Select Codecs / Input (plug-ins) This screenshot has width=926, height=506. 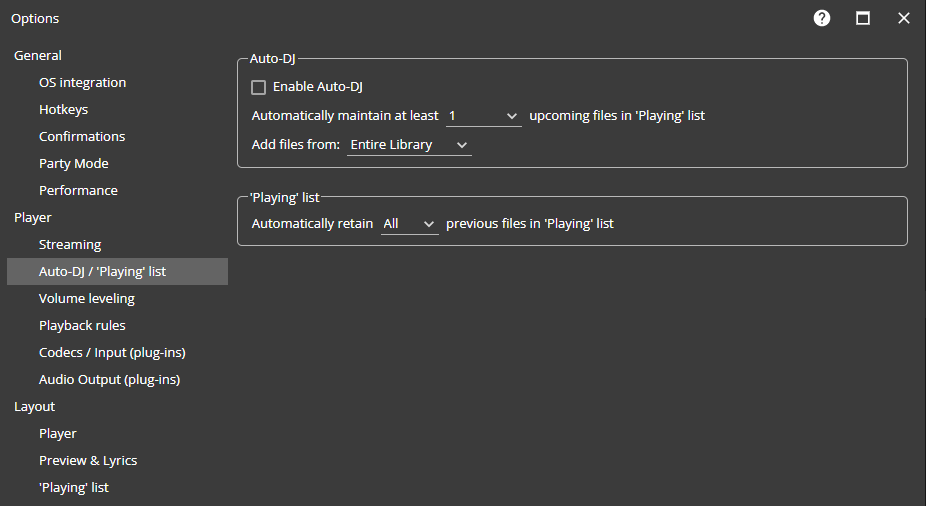[x=112, y=353]
